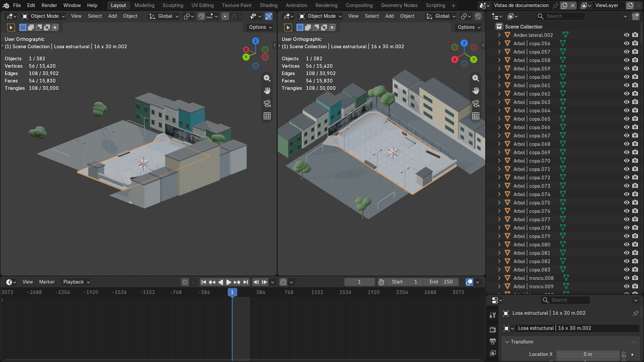The width and height of the screenshot is (644, 362).
Task: Toggle proportional editing in left viewport
Action: coord(225,16)
